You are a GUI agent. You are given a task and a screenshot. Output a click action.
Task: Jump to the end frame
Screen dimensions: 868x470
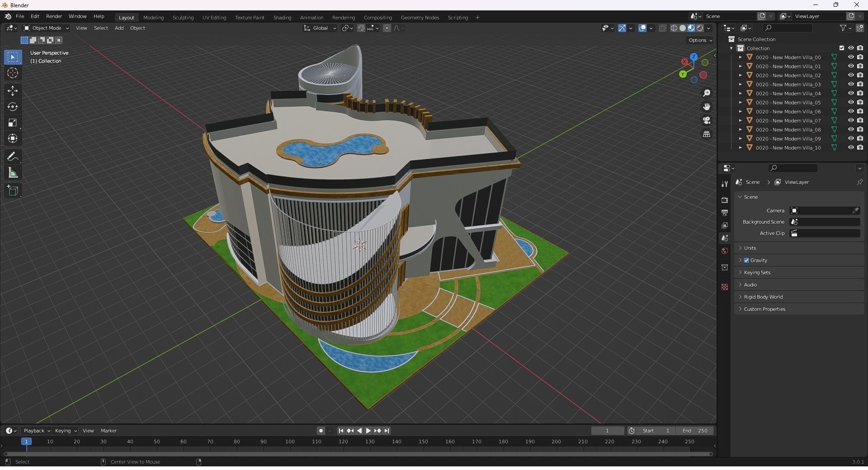pyautogui.click(x=387, y=431)
